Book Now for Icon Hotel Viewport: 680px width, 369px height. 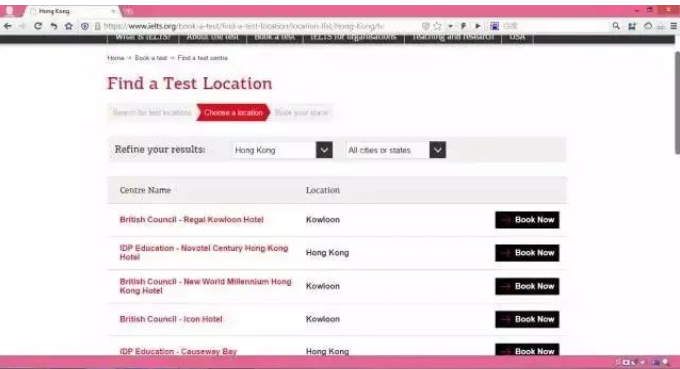[x=527, y=319]
